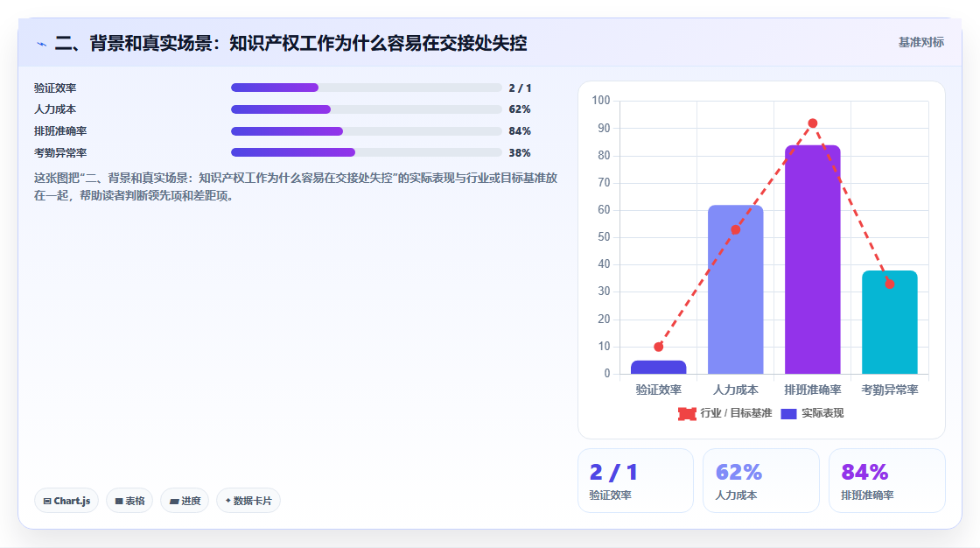Image resolution: width=980 pixels, height=548 pixels.
Task: Click the 考勤异常率 x-axis label in the chart
Action: coord(889,390)
